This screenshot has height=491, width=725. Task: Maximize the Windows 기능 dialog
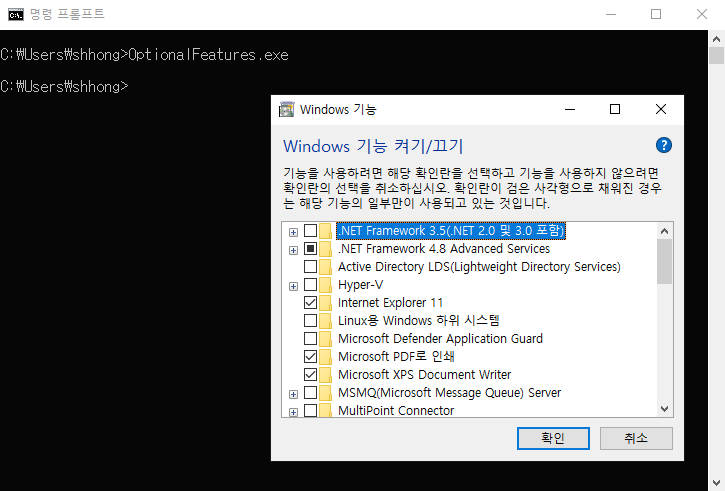(x=614, y=109)
